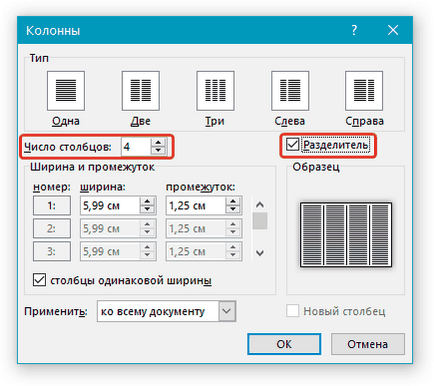Choose the Две two-column preset icon

141,91
